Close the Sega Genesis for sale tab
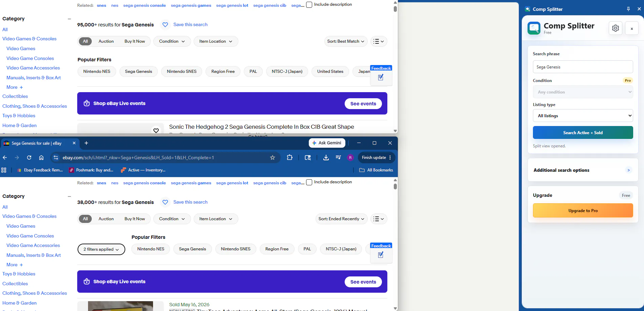The height and width of the screenshot is (311, 644). pos(74,143)
